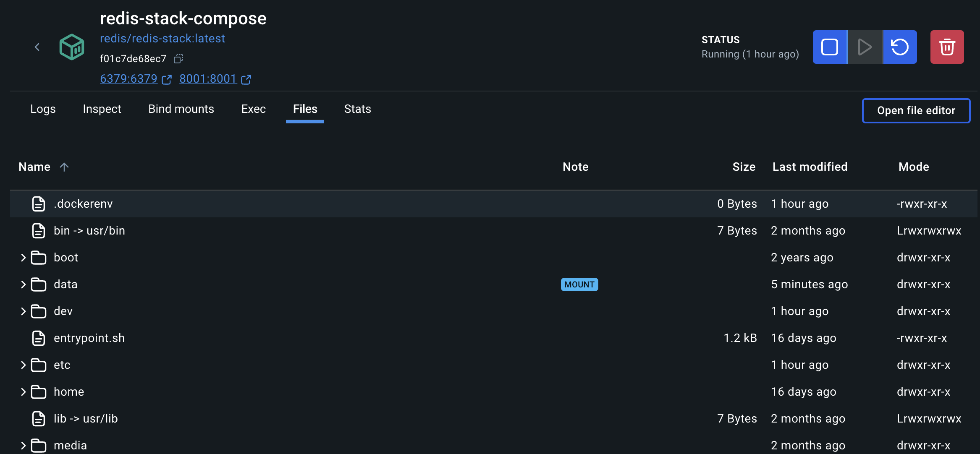
Task: Click the restart container icon
Action: [x=899, y=47]
